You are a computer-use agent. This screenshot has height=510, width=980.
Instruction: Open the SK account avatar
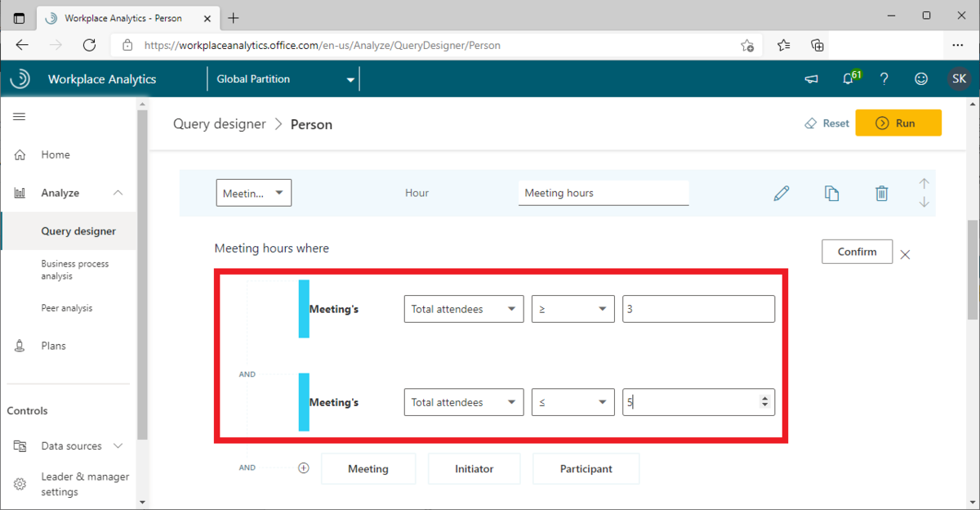click(x=959, y=79)
